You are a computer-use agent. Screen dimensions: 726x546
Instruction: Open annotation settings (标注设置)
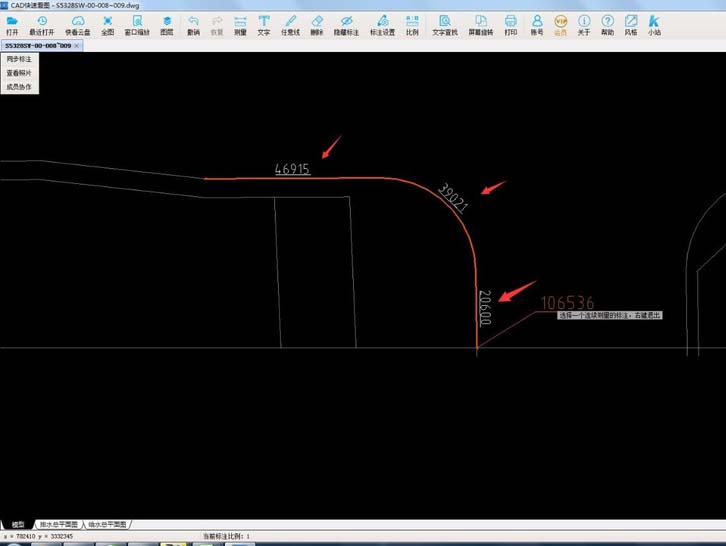tap(382, 25)
